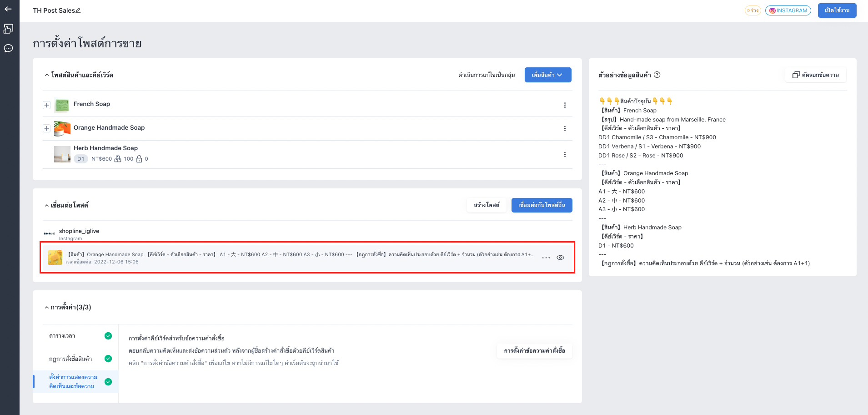Open the three-dot menu for Herb Handmade Soap
This screenshot has width=868, height=415.
coord(565,155)
